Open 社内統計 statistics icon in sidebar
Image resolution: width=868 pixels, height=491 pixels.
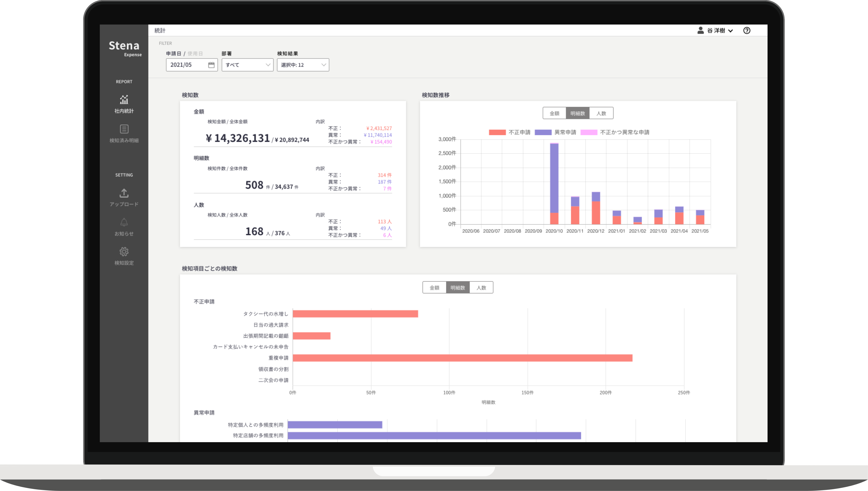tap(124, 100)
